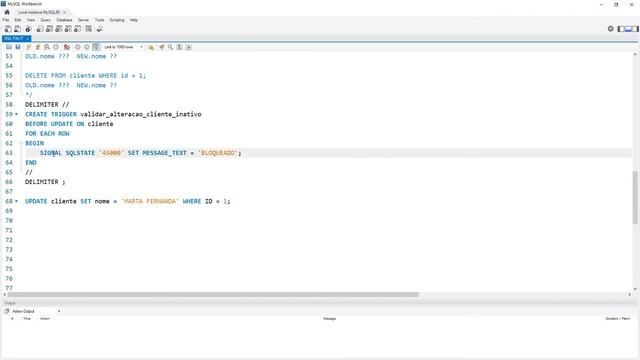Click create new view icon
Viewport: 640px width, 360px height.
59,29
